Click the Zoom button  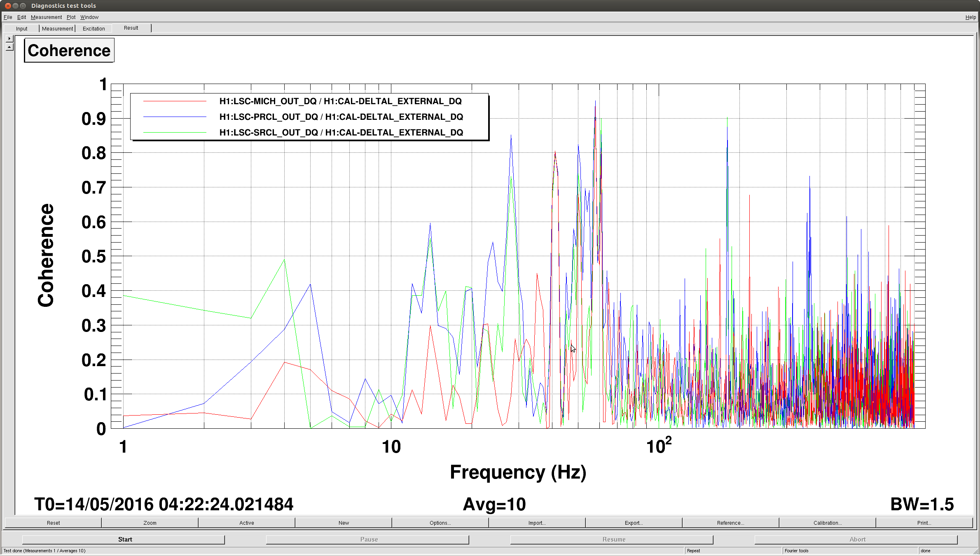[x=150, y=523]
